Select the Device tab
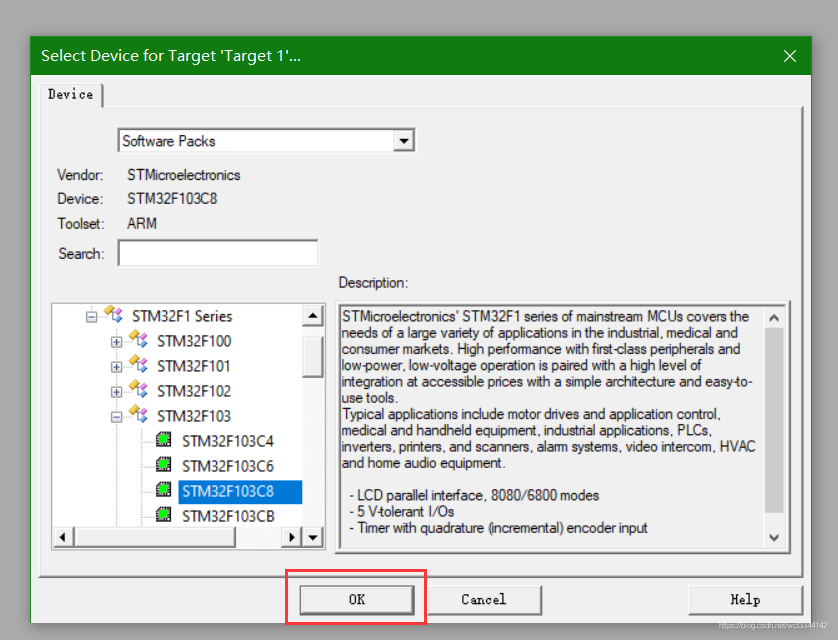The width and height of the screenshot is (838, 640). click(x=71, y=95)
